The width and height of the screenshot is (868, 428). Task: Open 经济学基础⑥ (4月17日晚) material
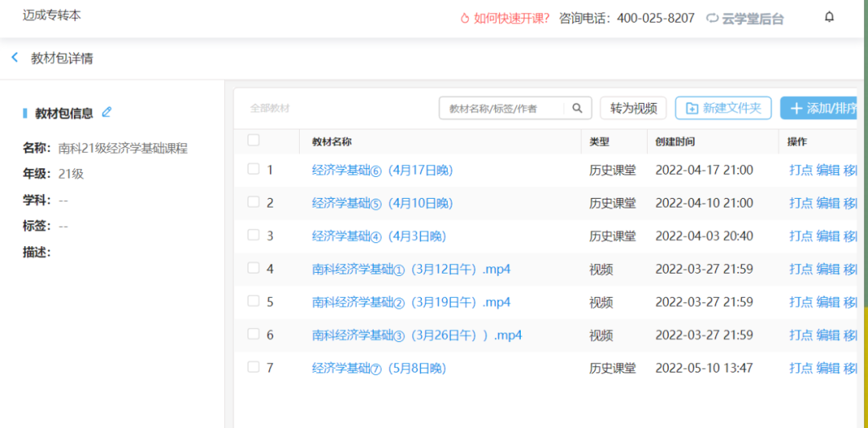pos(383,171)
